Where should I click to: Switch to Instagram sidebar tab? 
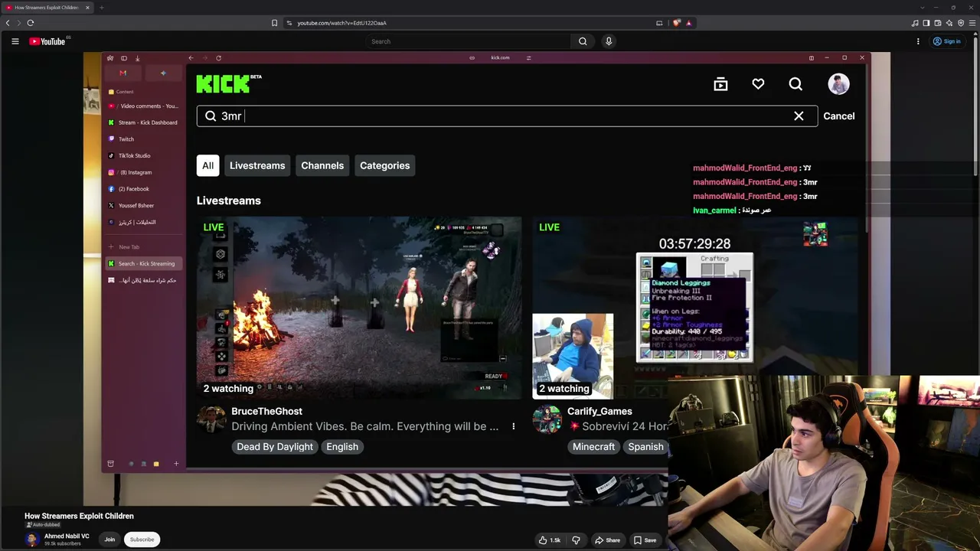(x=144, y=173)
